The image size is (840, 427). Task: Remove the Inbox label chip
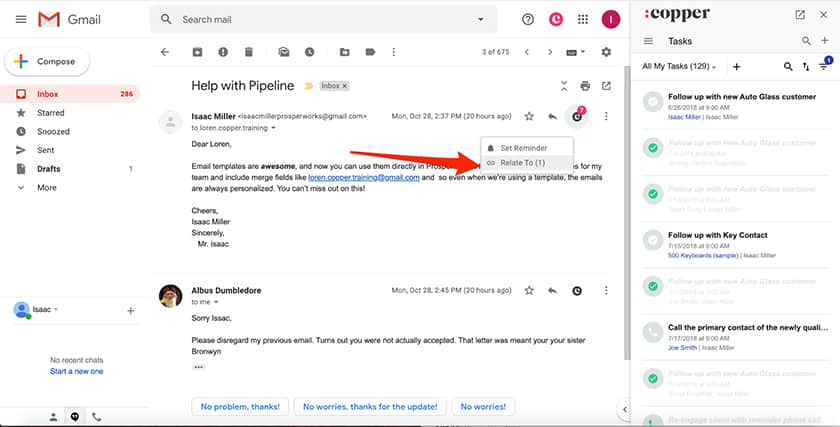point(345,86)
